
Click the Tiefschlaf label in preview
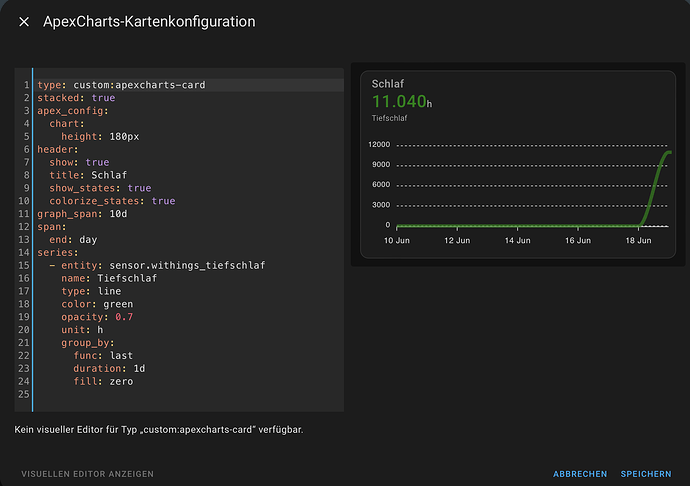(389, 118)
